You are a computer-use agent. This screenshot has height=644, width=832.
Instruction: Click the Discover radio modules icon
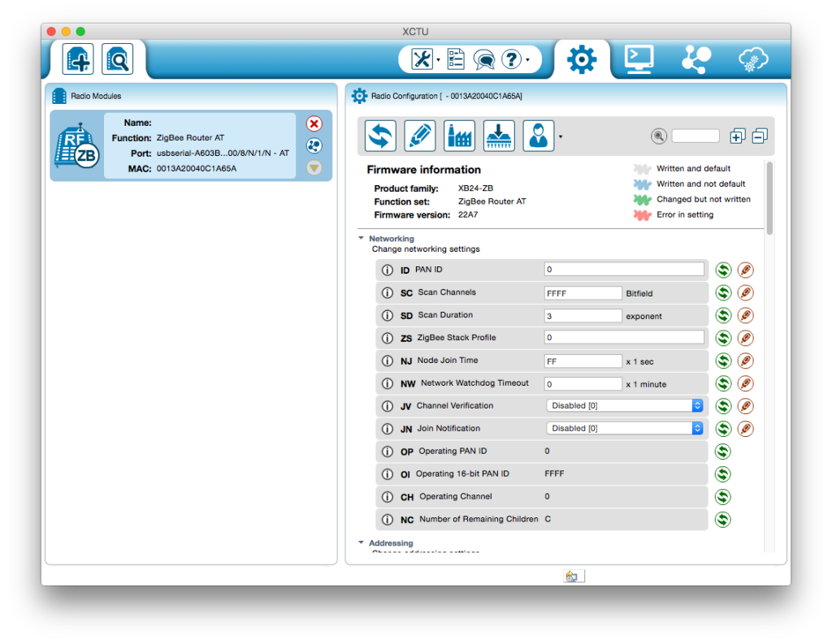coord(117,59)
